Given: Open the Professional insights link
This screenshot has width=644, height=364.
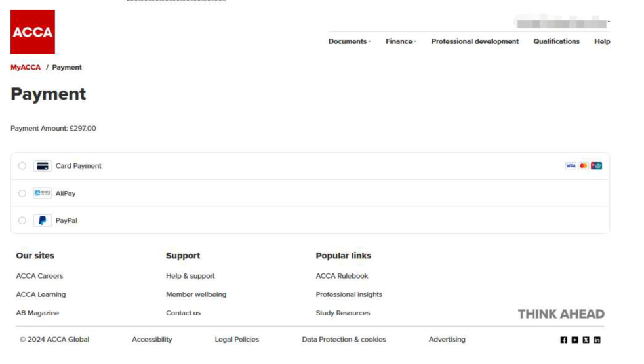Looking at the screenshot, I should [349, 294].
